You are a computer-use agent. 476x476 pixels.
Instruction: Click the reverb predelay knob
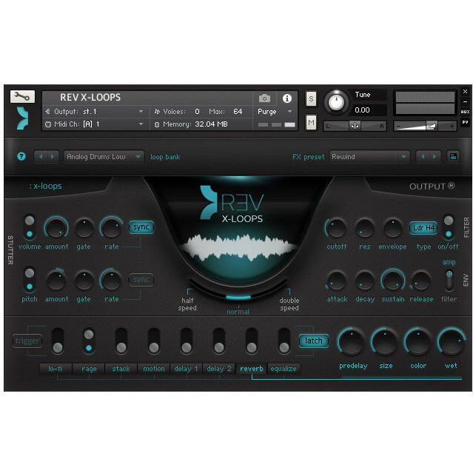coord(351,341)
